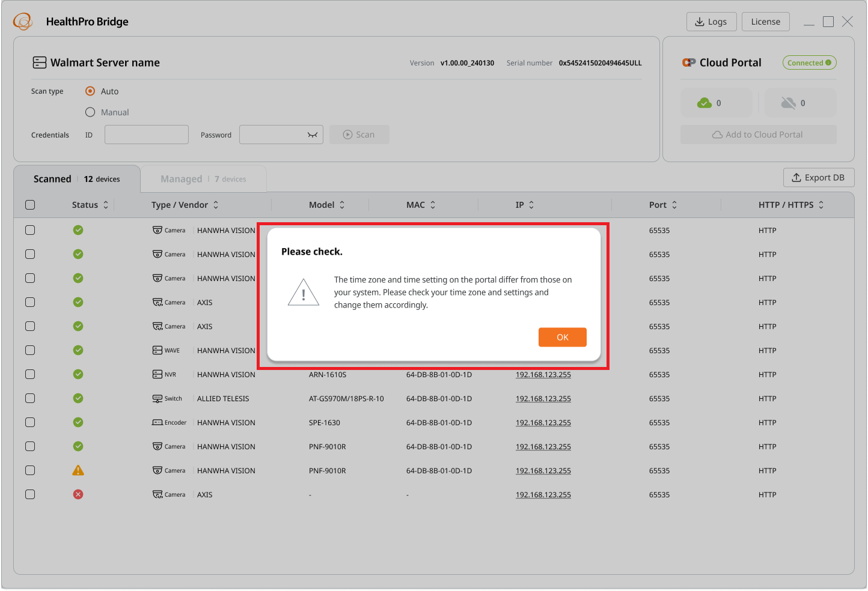
Task: Click the Scan button
Action: (359, 135)
